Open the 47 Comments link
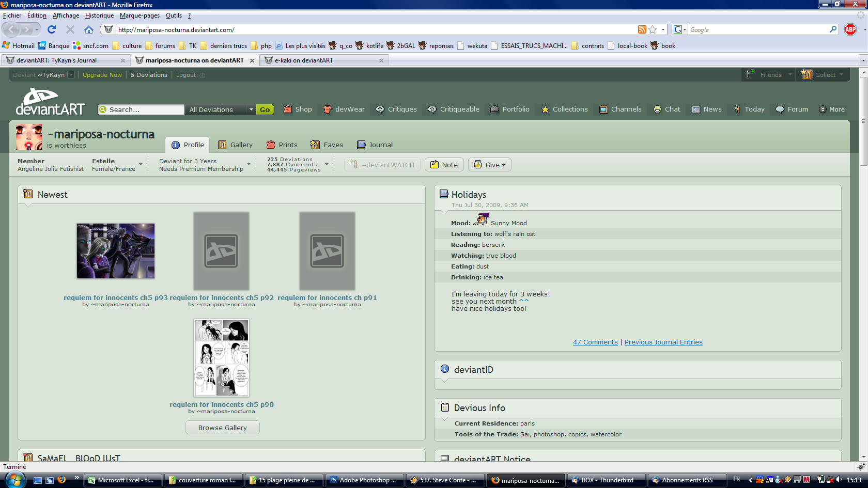 tap(595, 342)
